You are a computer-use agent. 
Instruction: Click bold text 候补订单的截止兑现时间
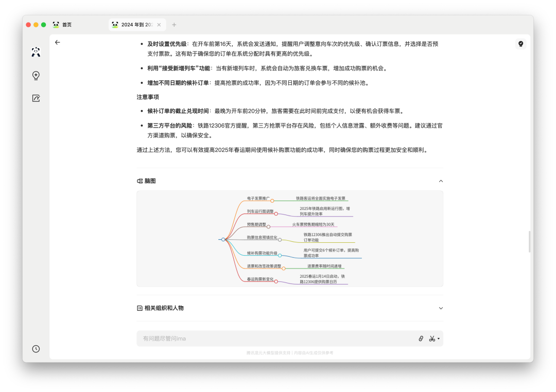178,111
